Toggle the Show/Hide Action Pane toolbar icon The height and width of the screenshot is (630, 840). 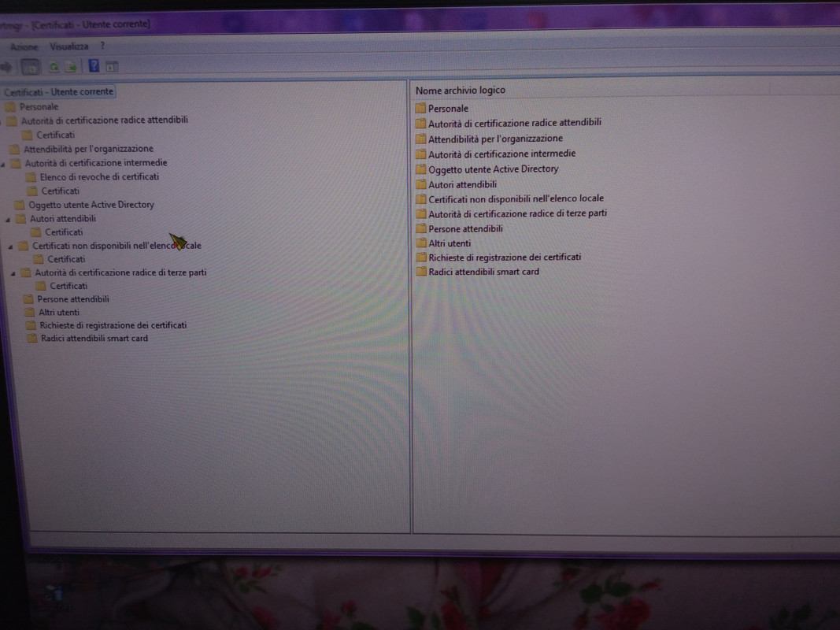coord(112,66)
